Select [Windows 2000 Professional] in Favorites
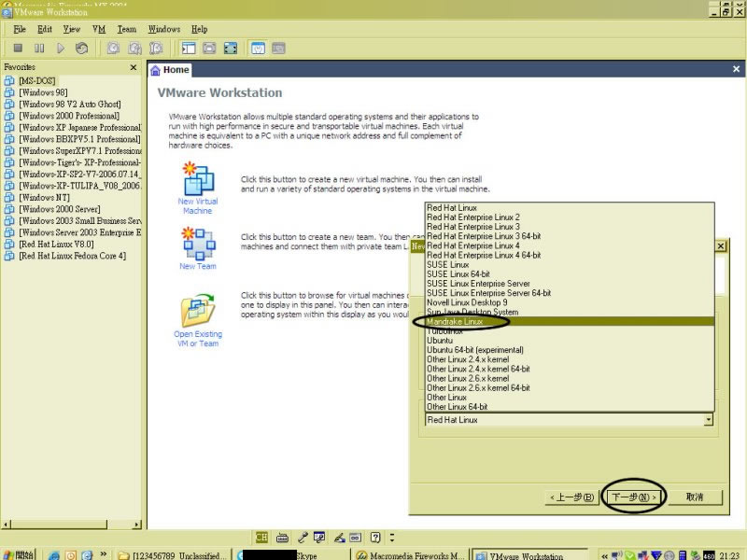Screen dimensions: 747x560 coord(69,116)
